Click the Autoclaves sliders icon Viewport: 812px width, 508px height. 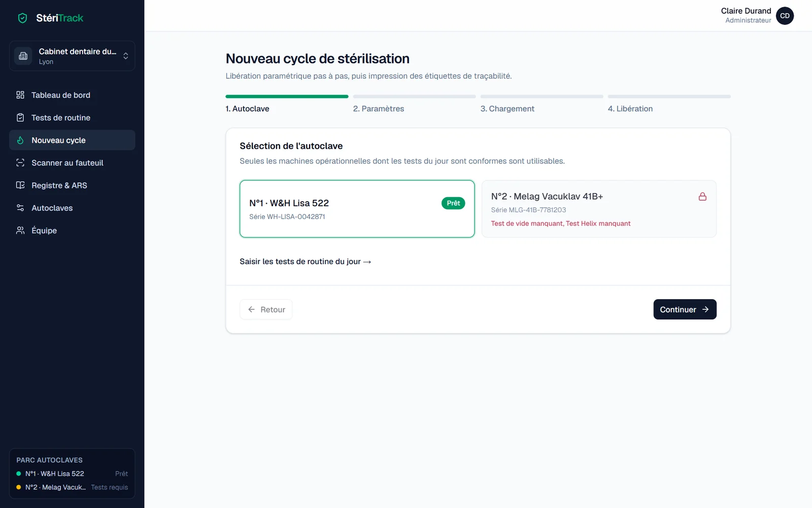(x=20, y=208)
